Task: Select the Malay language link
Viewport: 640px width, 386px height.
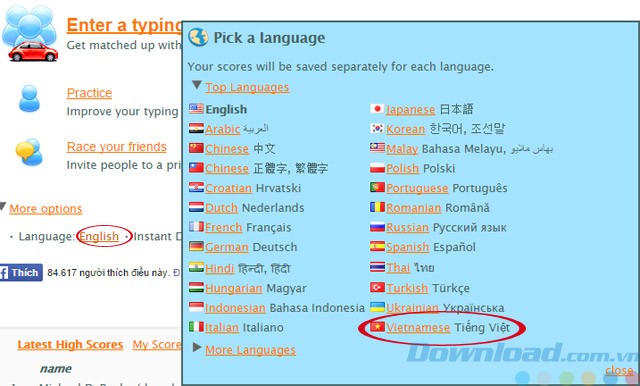Action: coord(402,149)
